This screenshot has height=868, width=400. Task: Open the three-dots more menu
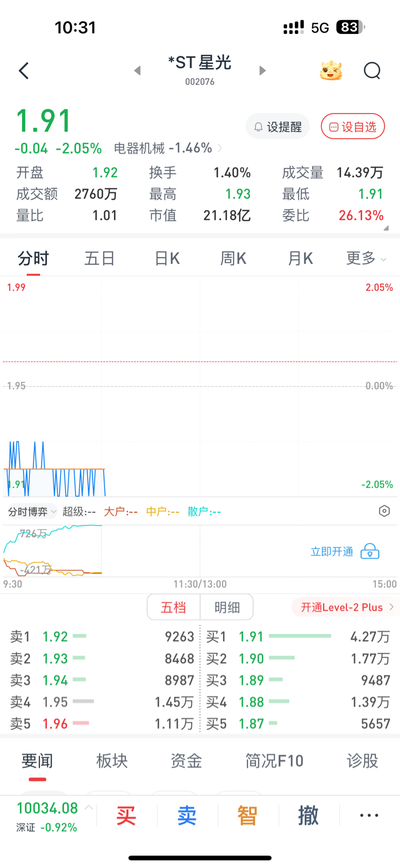[x=369, y=815]
